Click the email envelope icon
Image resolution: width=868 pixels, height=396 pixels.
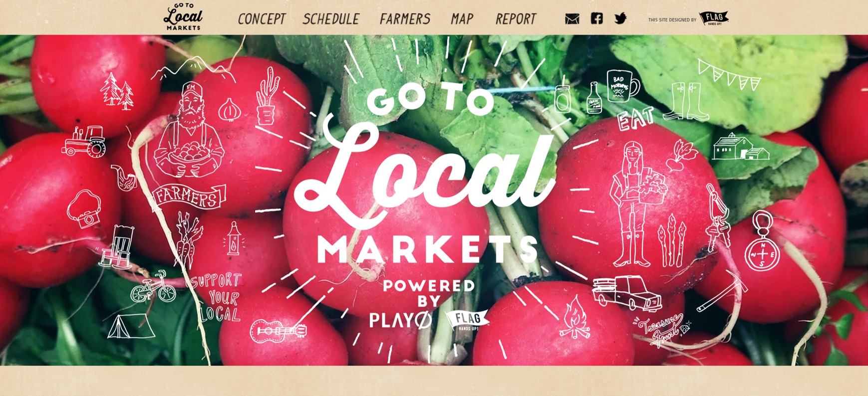click(572, 19)
